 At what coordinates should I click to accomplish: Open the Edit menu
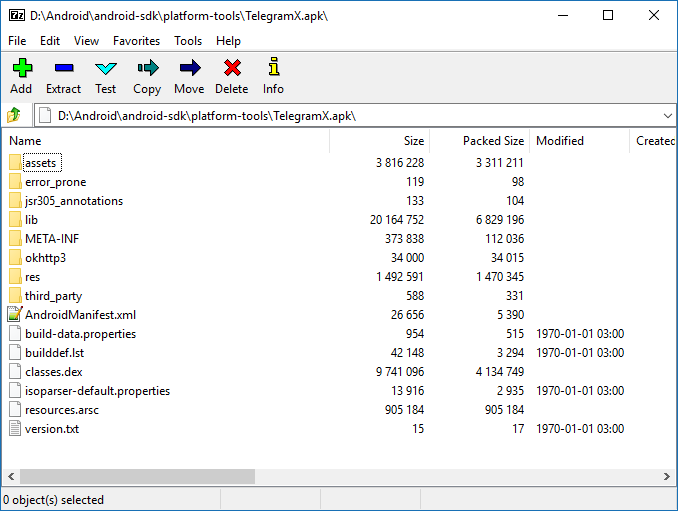pyautogui.click(x=50, y=41)
